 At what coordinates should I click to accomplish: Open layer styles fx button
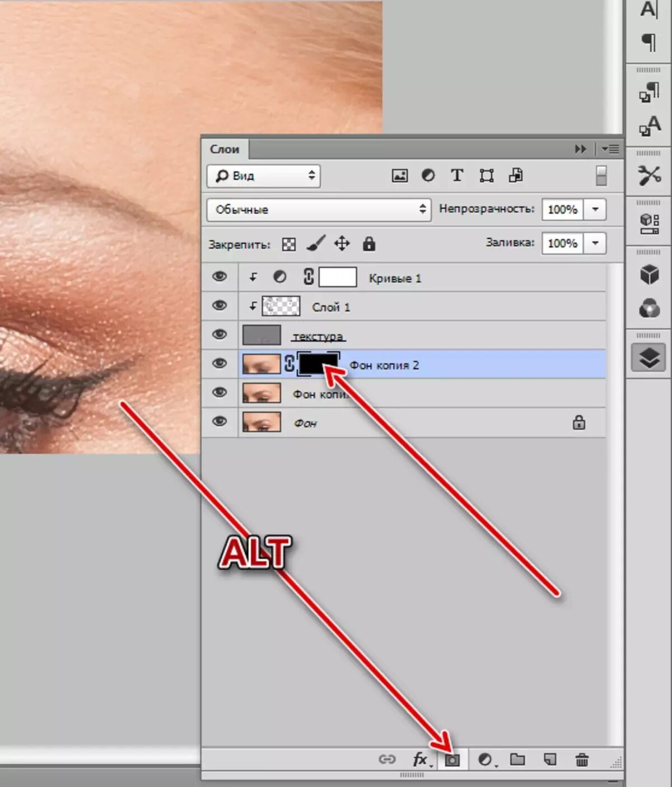point(420,760)
